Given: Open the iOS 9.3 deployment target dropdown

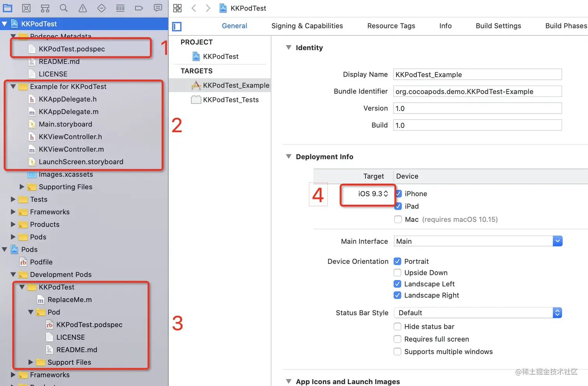Looking at the screenshot, I should coord(373,194).
